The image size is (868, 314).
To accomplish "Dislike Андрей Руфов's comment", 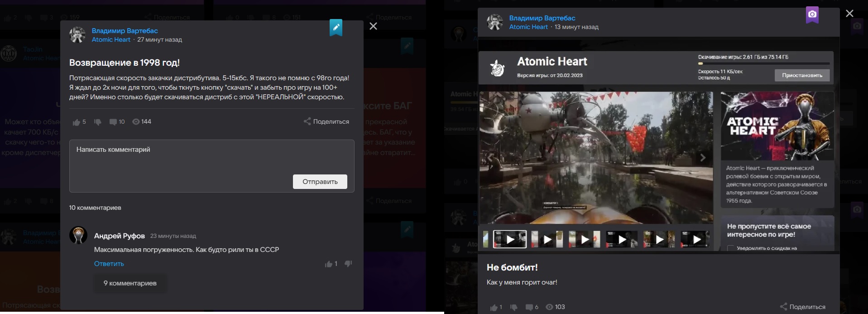I will click(348, 264).
